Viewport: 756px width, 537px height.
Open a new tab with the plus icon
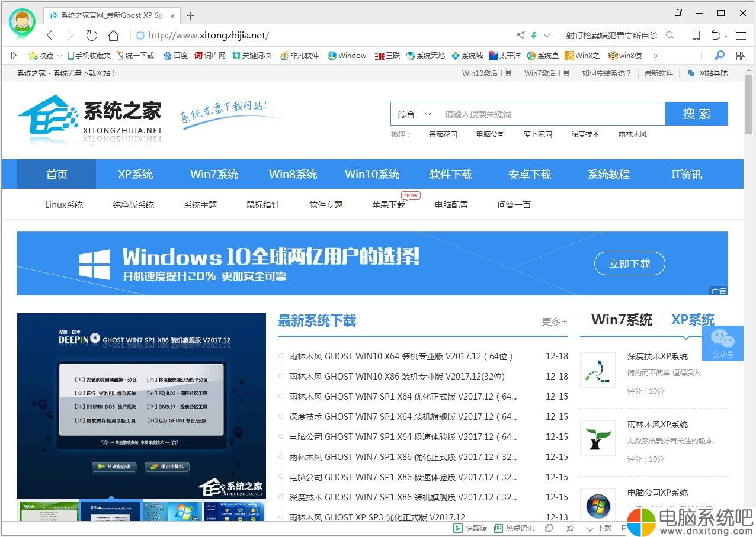pos(190,15)
